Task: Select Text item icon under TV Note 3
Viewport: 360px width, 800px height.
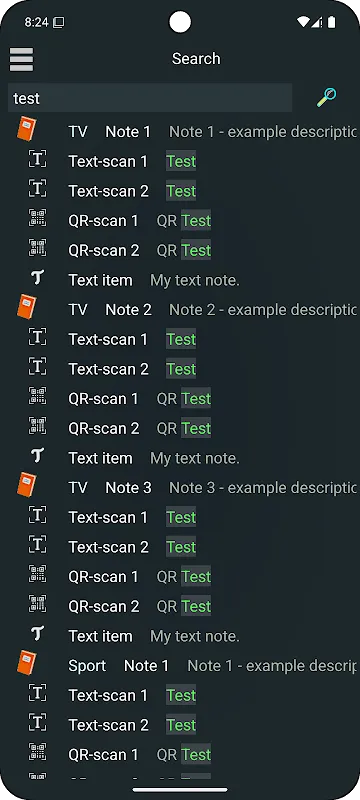Action: 37,633
